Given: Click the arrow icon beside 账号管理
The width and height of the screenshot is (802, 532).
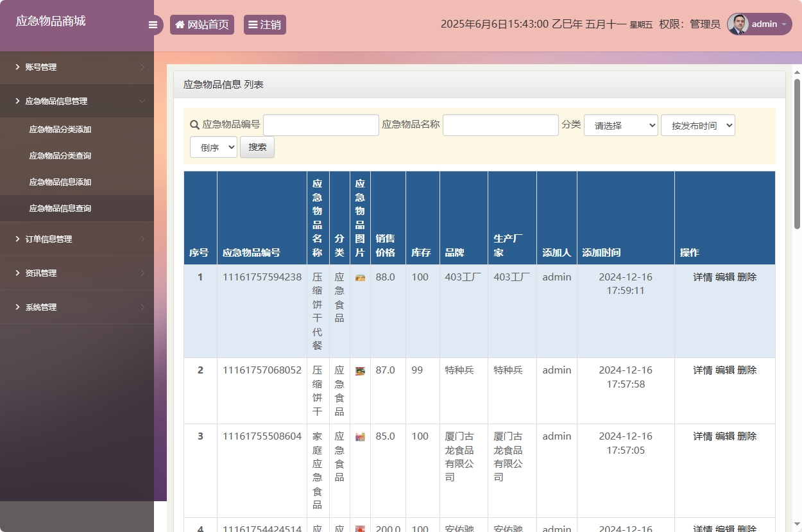Looking at the screenshot, I should 144,67.
